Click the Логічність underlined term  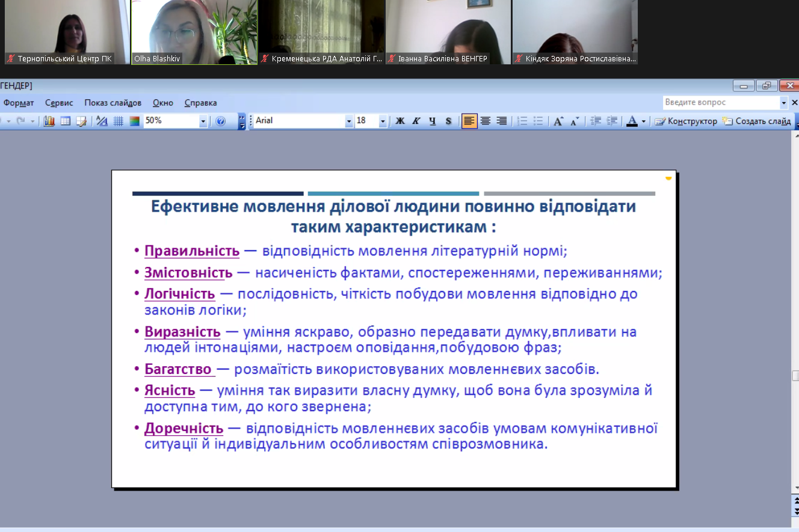click(179, 294)
